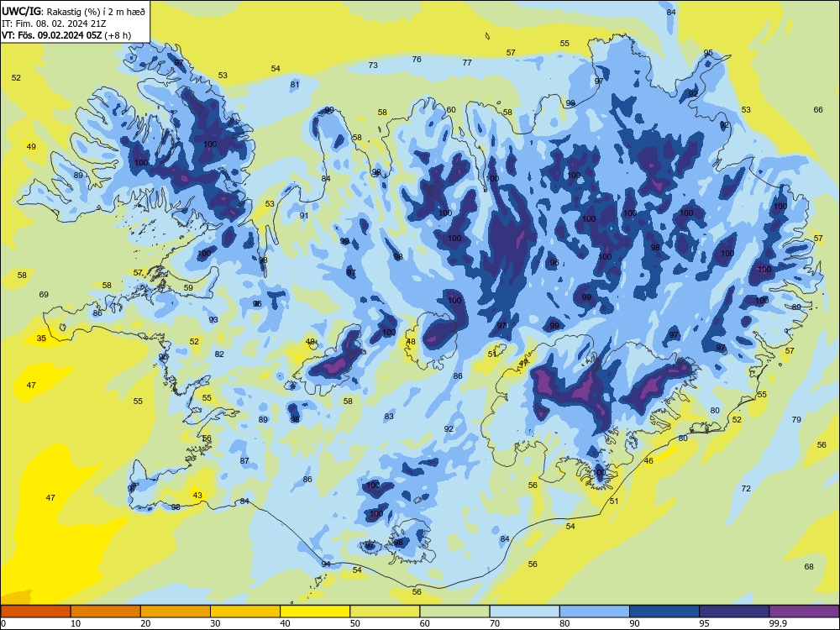Click the 70-80 light blue legend swatch
The height and width of the screenshot is (630, 840).
(x=524, y=612)
